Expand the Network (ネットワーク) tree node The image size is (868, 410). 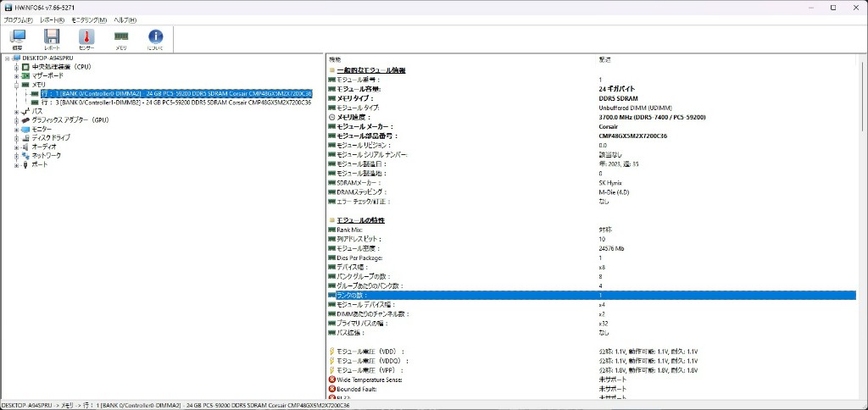[x=16, y=156]
